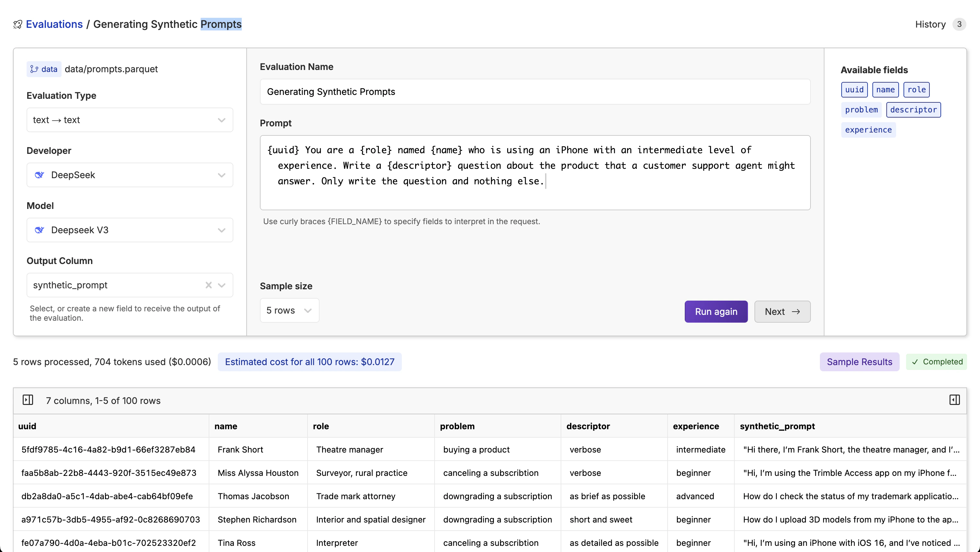Click the Next button
The width and height of the screenshot is (980, 552).
pyautogui.click(x=782, y=311)
